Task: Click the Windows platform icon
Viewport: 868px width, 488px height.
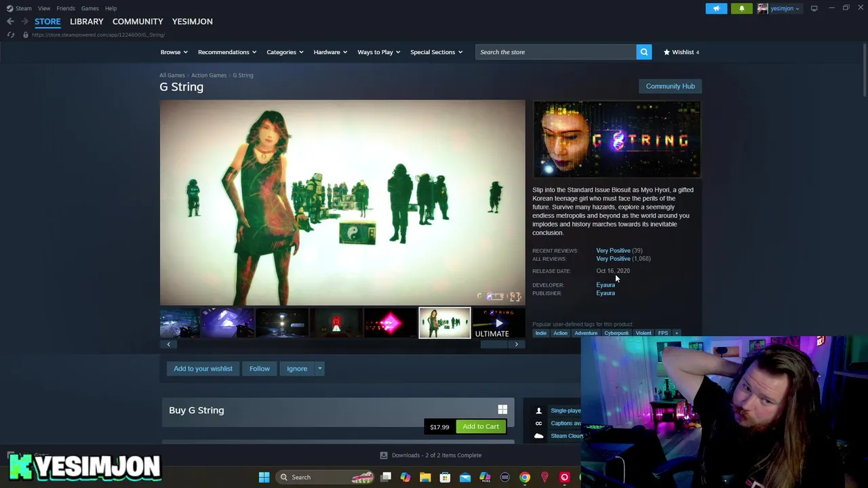Action: 502,409
